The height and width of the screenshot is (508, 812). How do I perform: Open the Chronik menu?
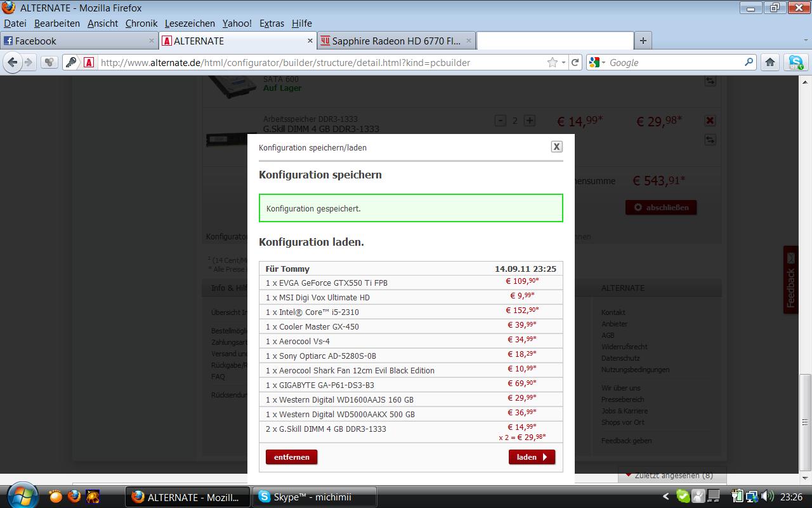coord(141,23)
